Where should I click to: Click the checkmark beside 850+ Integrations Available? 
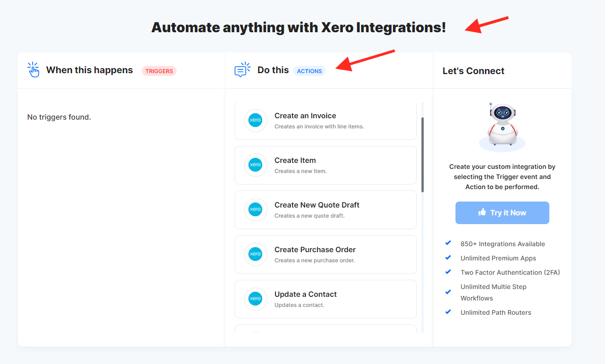(448, 243)
